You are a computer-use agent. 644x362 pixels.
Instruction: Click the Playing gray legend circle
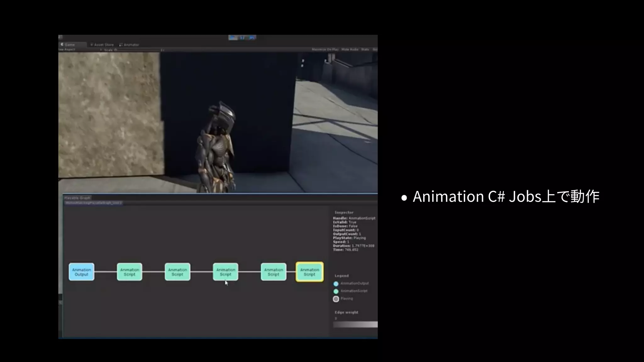pyautogui.click(x=336, y=299)
